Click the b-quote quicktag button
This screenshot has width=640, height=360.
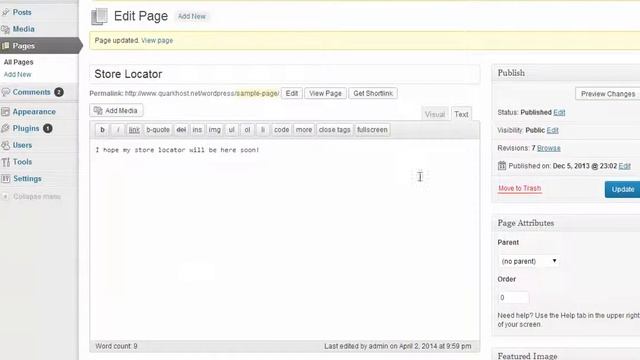pyautogui.click(x=158, y=130)
